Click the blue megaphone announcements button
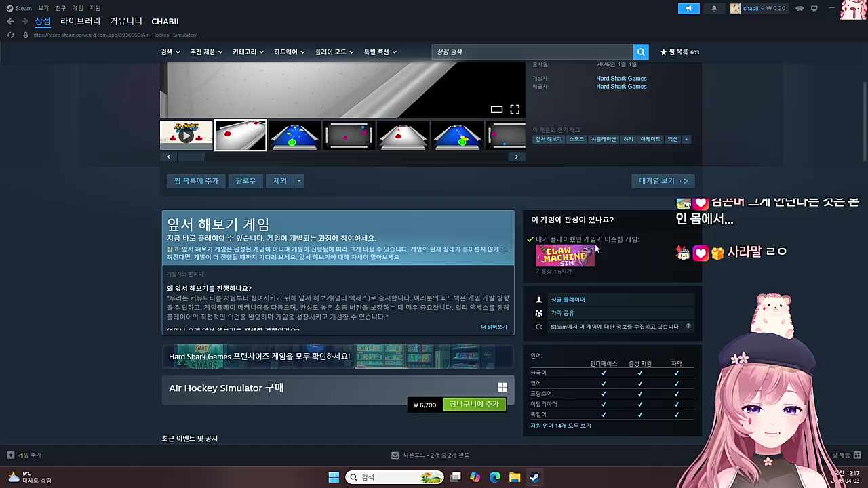868x488 pixels. click(x=688, y=8)
